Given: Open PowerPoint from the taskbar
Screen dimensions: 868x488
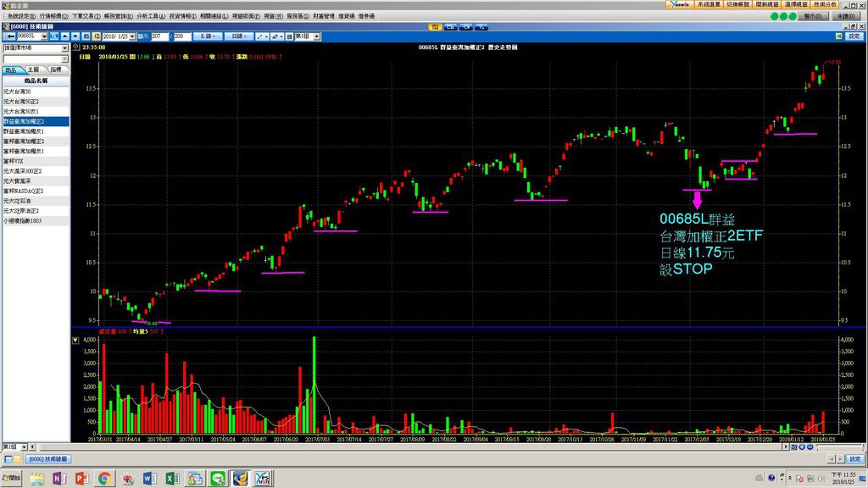Looking at the screenshot, I should 82,478.
